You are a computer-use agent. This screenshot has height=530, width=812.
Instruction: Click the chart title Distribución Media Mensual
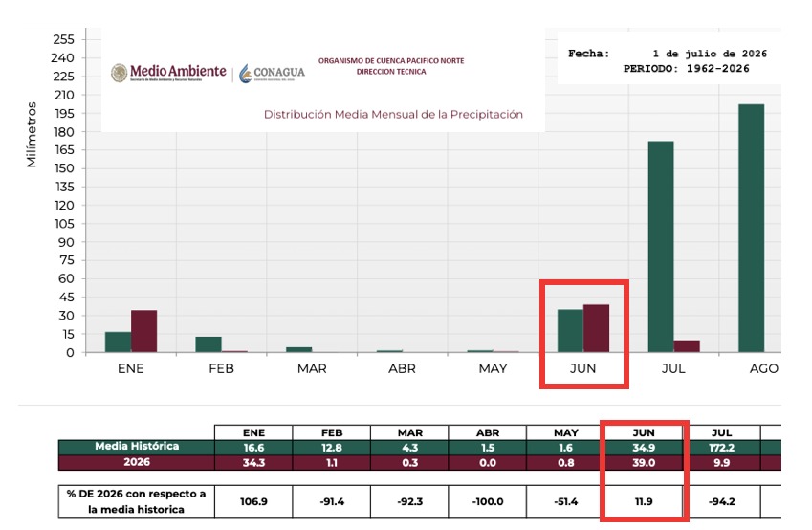[x=394, y=115]
